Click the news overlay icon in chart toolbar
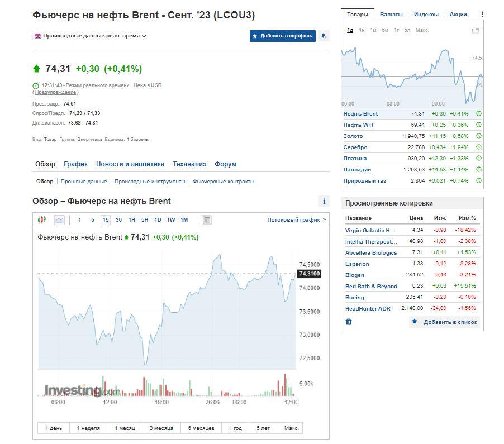504x444 pixels. pos(206,220)
